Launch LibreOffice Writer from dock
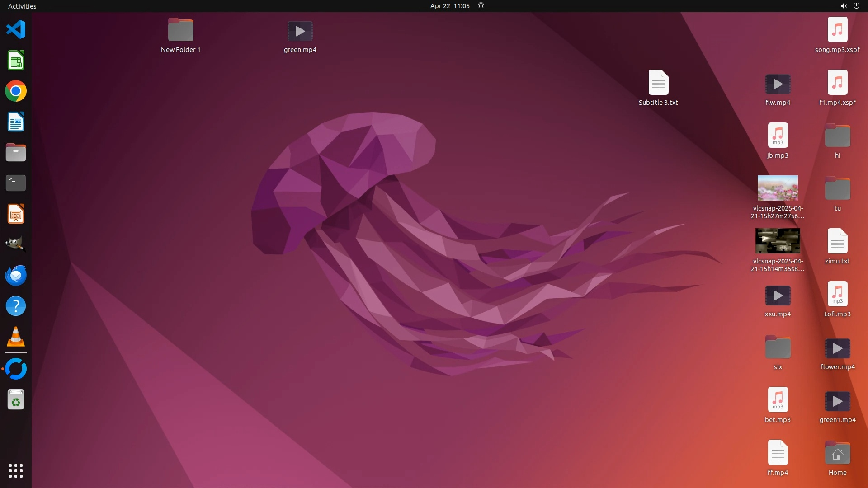The image size is (868, 488). pyautogui.click(x=16, y=122)
